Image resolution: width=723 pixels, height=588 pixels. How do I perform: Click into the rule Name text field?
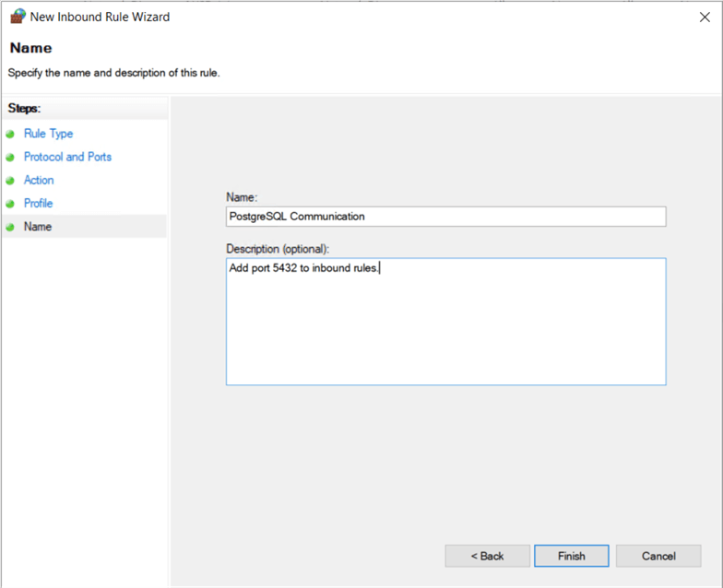pyautogui.click(x=445, y=217)
